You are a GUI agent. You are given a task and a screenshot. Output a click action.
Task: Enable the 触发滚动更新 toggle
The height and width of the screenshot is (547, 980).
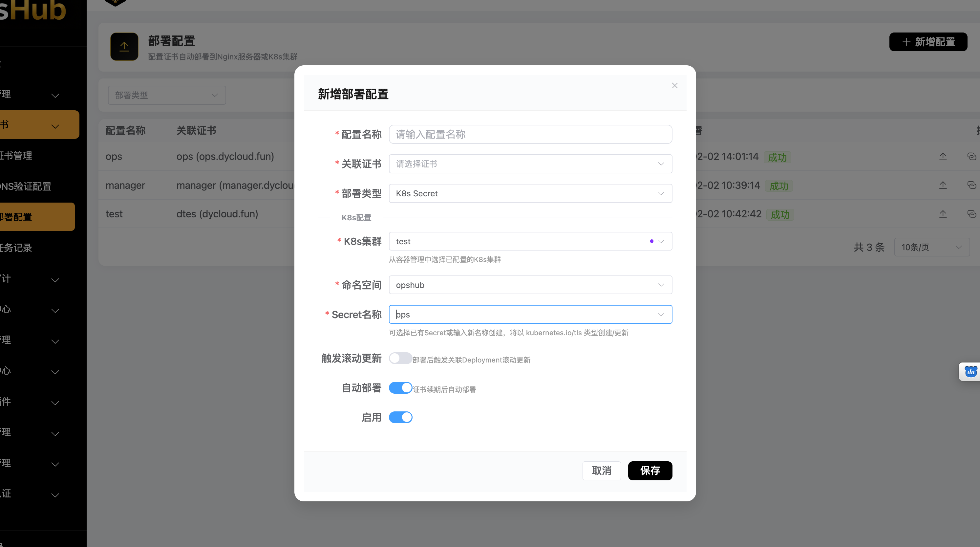[x=400, y=358]
